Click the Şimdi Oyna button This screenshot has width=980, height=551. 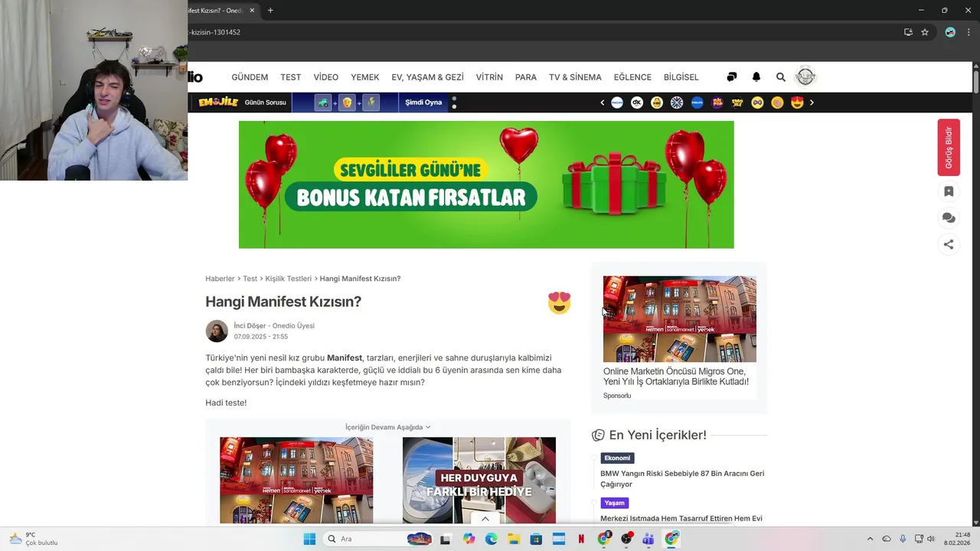pyautogui.click(x=423, y=102)
